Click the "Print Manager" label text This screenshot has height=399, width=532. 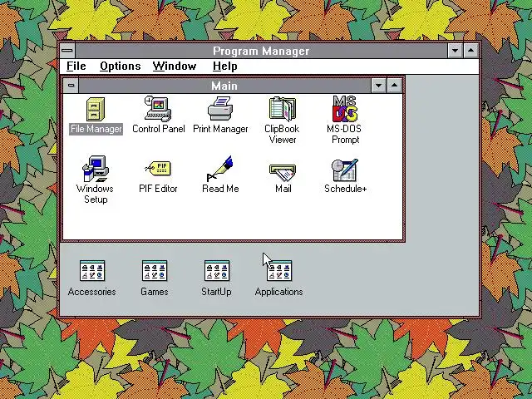[220, 129]
